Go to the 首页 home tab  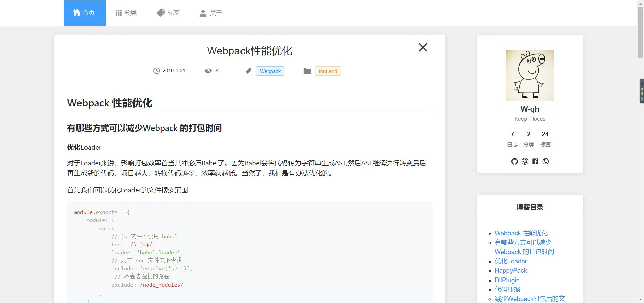point(85,13)
